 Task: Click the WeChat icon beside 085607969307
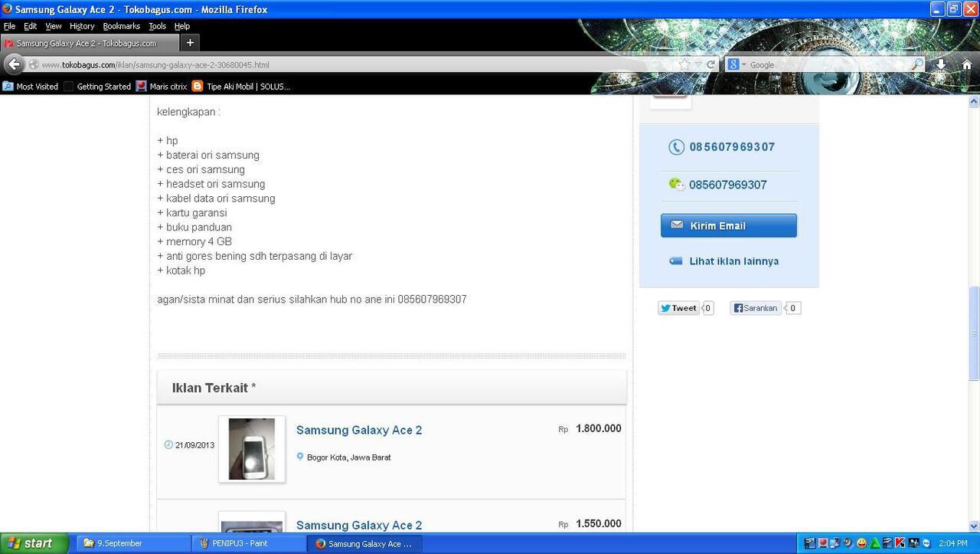pos(676,184)
